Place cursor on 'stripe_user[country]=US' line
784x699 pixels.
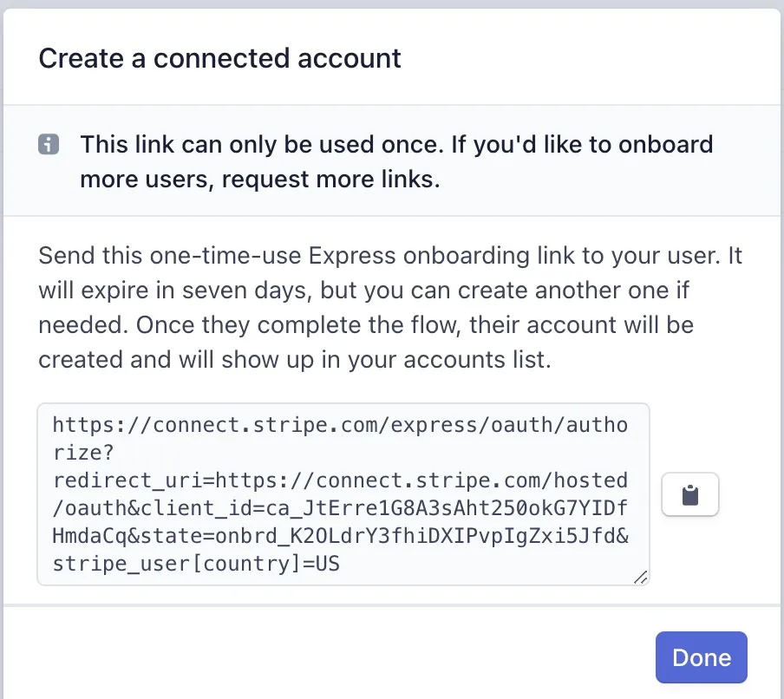[x=196, y=564]
